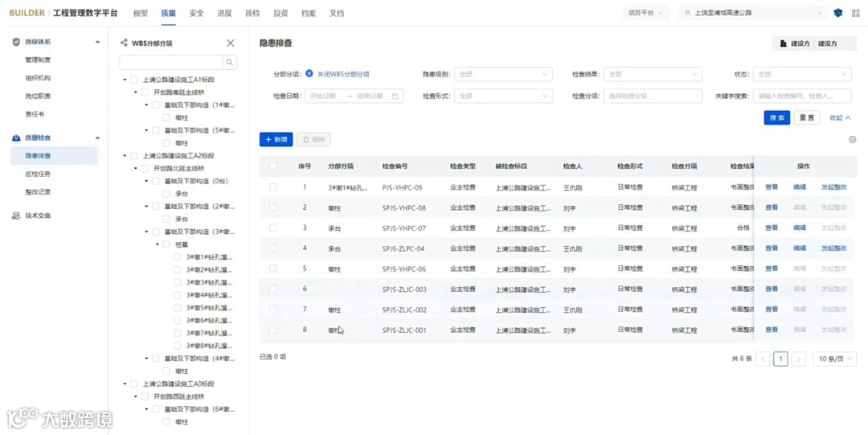Image resolution: width=868 pixels, height=435 pixels.
Task: Click the 关键字搜索 input field
Action: click(x=802, y=96)
